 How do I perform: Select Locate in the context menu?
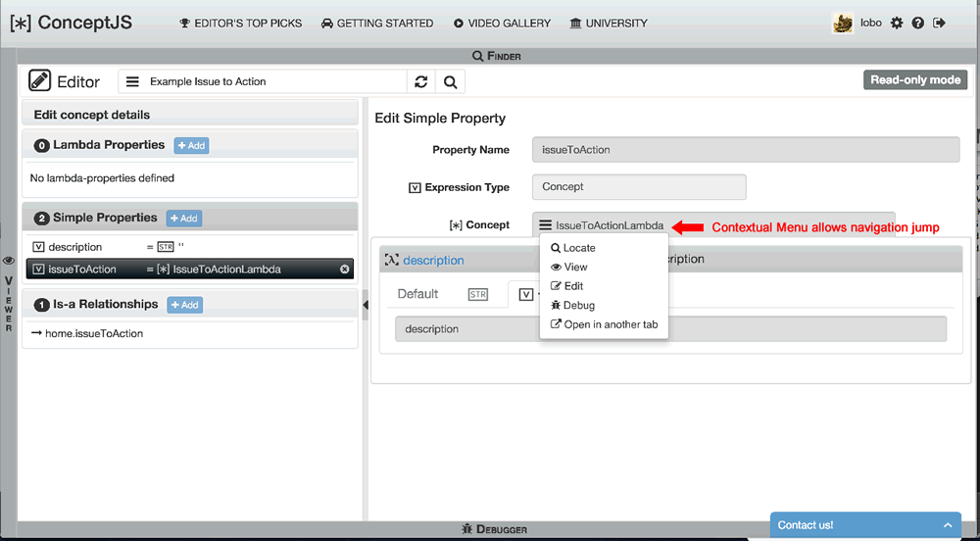coord(579,248)
